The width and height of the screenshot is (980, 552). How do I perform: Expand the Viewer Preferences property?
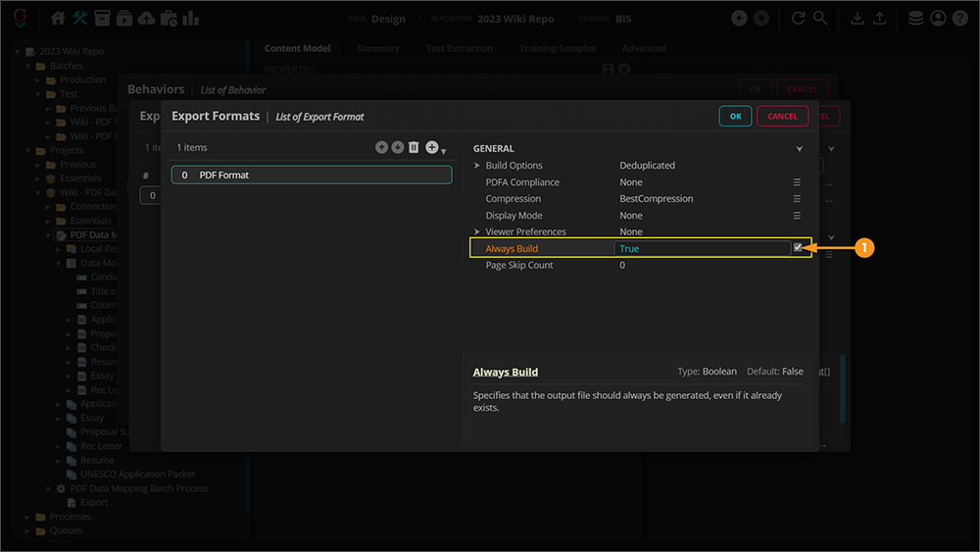click(477, 232)
